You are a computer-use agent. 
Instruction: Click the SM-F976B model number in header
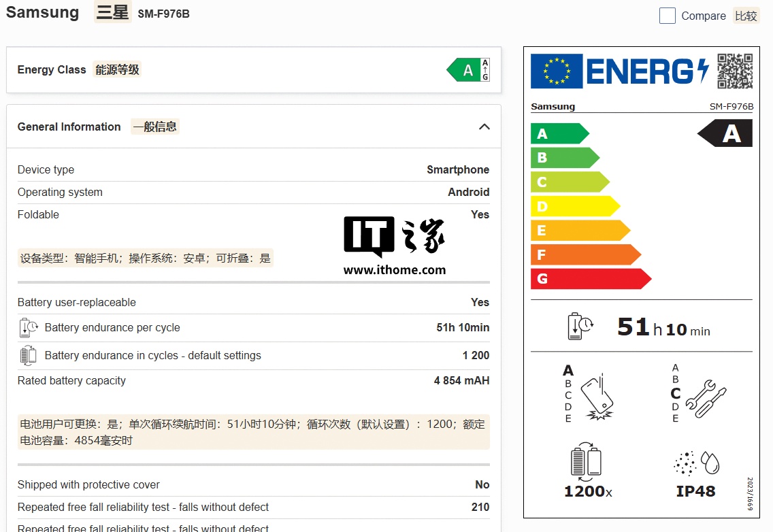(164, 14)
